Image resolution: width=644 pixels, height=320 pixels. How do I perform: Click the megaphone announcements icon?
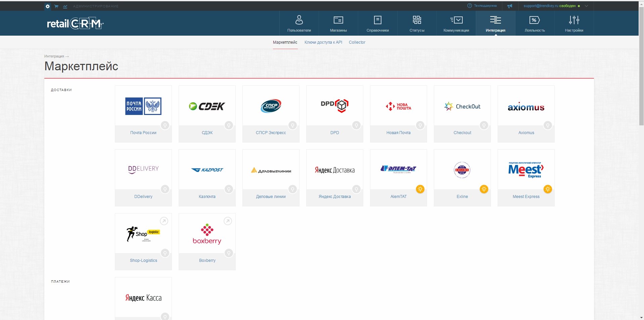pos(510,6)
